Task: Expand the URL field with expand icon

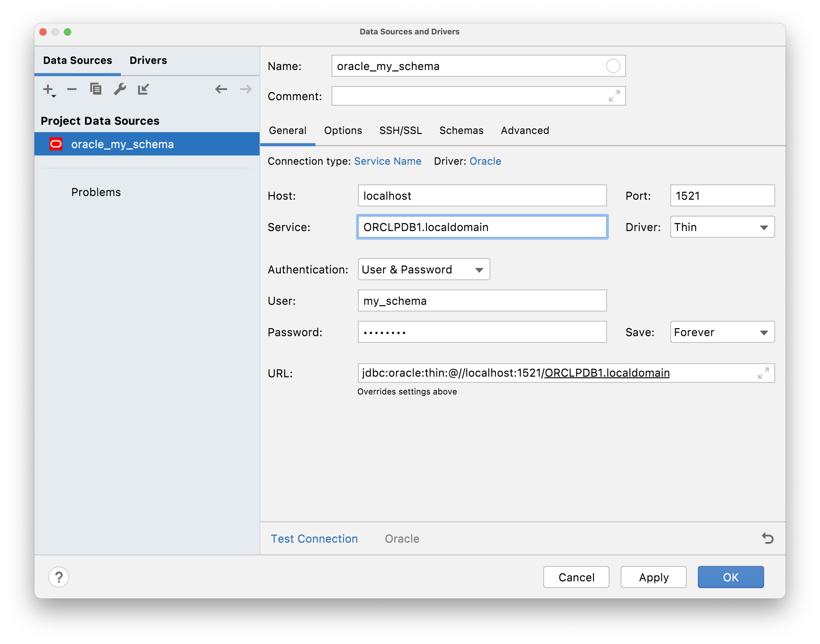Action: coord(763,373)
